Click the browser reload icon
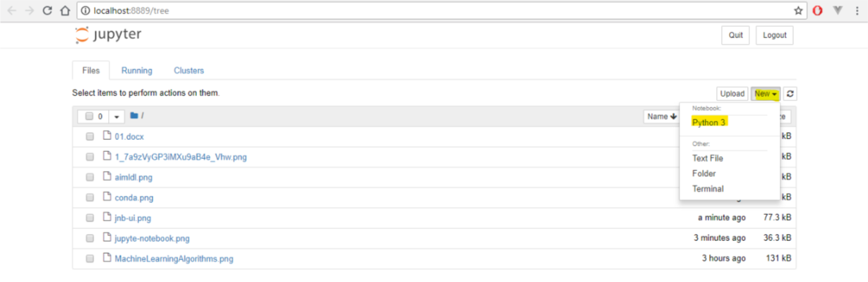The width and height of the screenshot is (868, 282). [x=47, y=11]
